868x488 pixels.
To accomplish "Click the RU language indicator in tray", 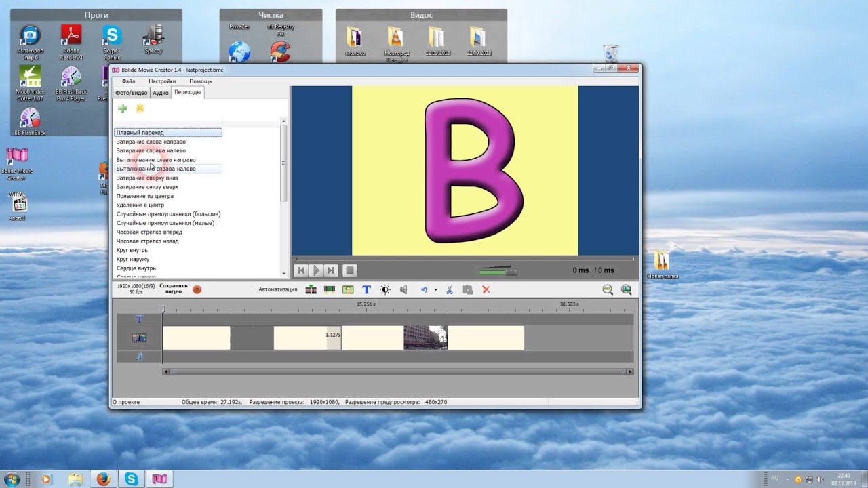I will point(774,478).
